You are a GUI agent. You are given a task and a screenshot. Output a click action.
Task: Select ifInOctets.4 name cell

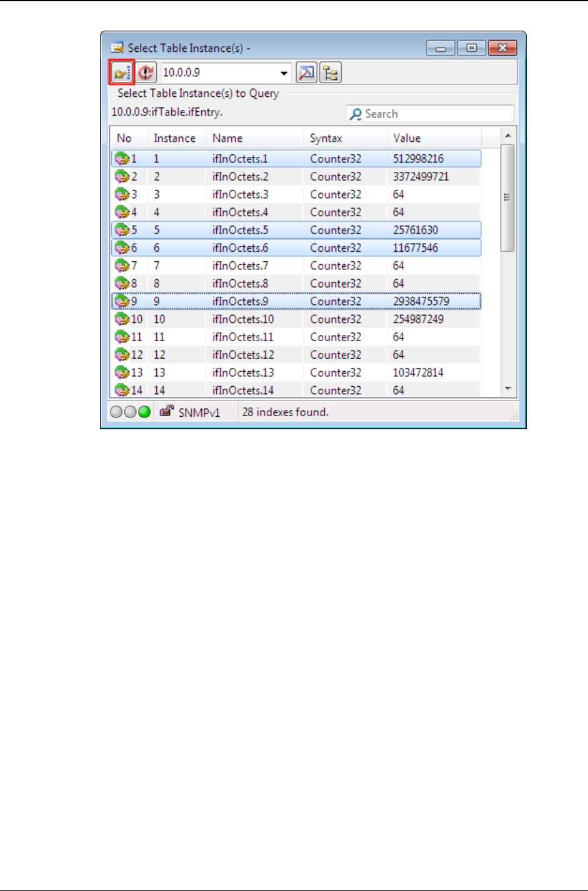(240, 212)
